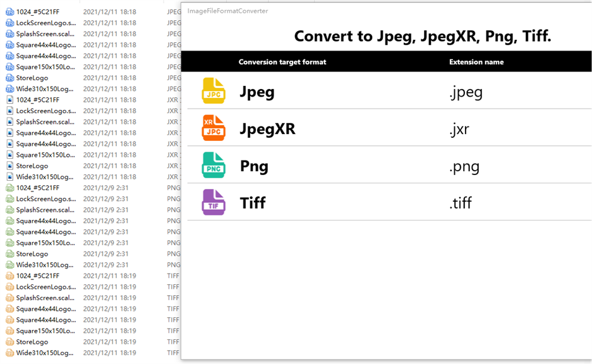
Task: Click the 2021/12/9 2:31 date of PNG StoreLogo
Action: point(106,254)
